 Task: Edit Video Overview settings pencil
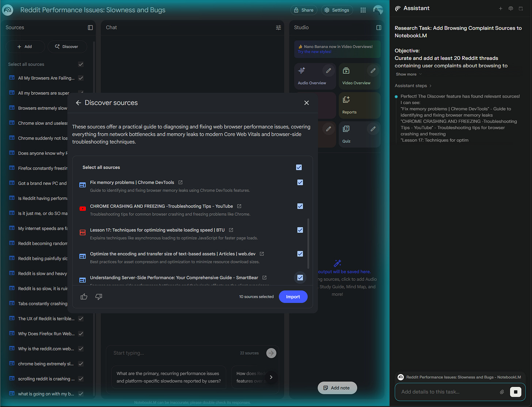(373, 71)
